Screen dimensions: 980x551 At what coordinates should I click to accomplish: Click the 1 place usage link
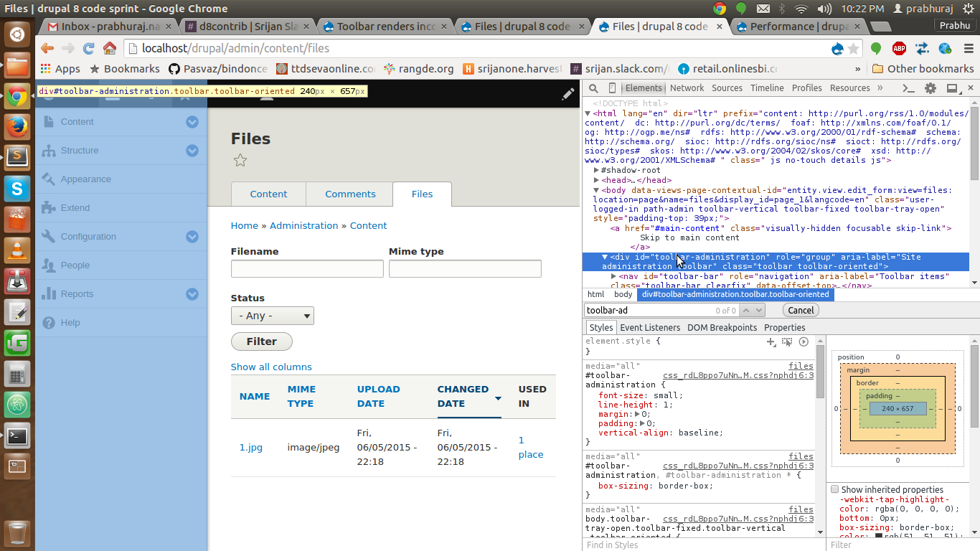[x=531, y=447]
